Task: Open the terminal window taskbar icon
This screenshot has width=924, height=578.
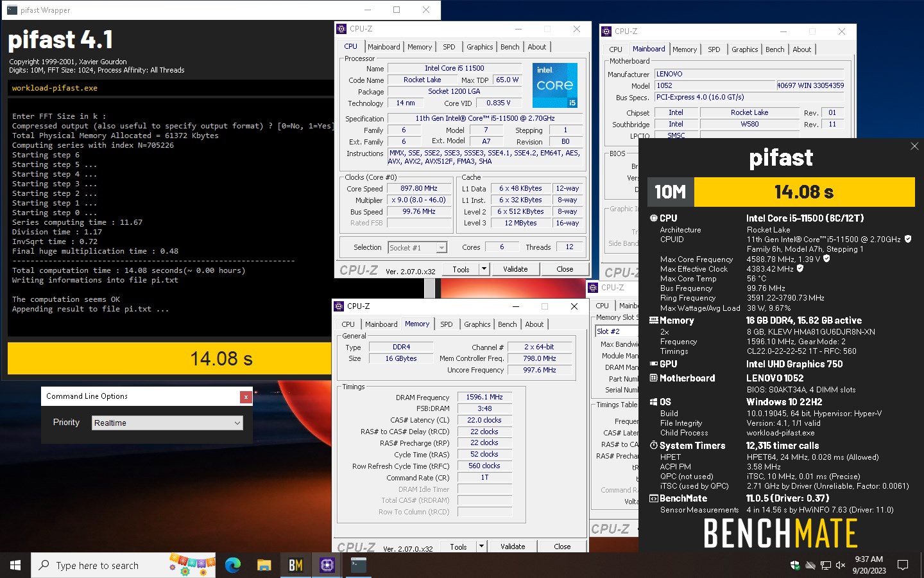Action: pyautogui.click(x=359, y=565)
